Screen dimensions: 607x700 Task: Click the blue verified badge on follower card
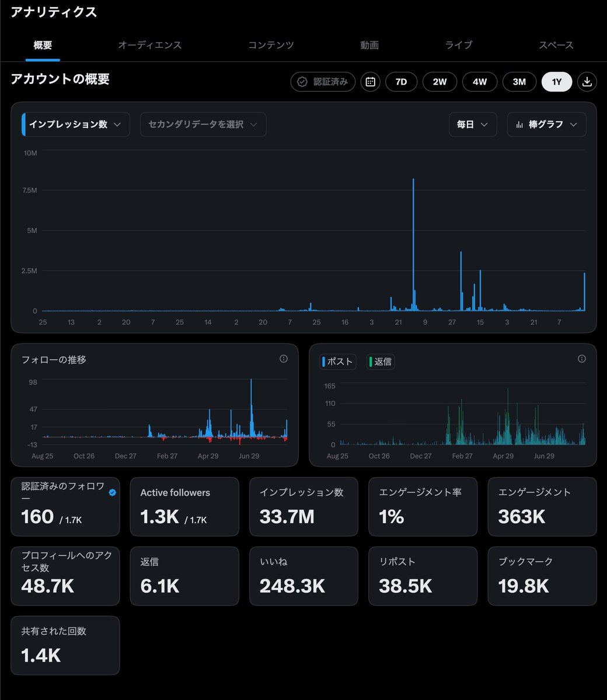[112, 492]
